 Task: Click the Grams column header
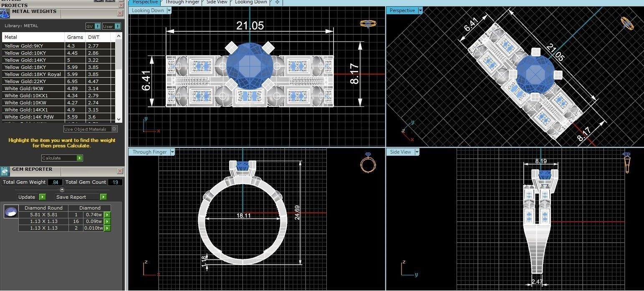coord(76,37)
